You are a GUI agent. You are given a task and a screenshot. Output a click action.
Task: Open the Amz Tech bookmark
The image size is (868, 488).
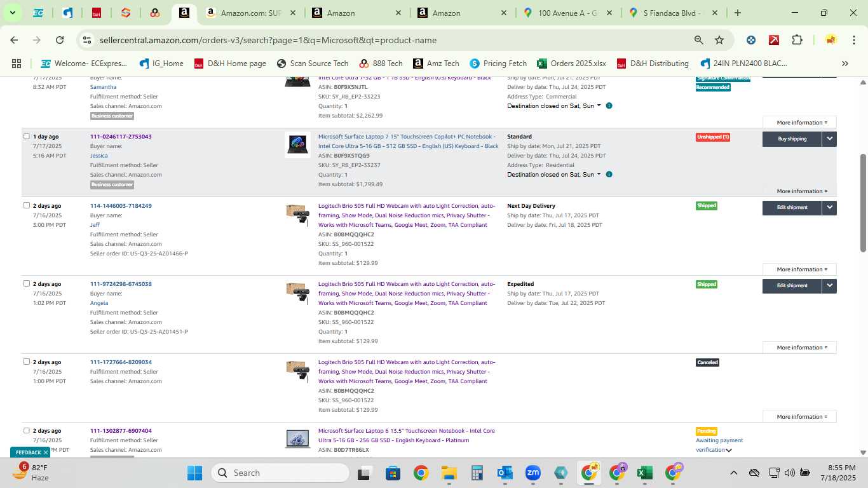[x=436, y=64]
